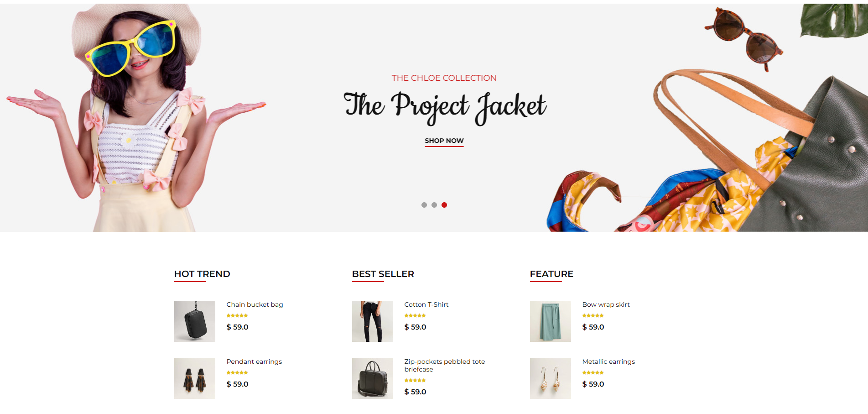Open Zip-pockets pebbled tote briefcase link
Viewport: 868px width, 414px height.
(x=445, y=365)
